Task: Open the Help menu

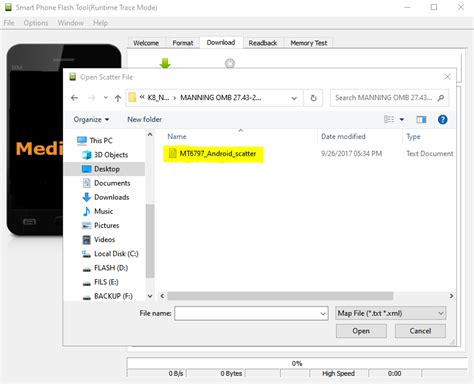Action: point(100,23)
